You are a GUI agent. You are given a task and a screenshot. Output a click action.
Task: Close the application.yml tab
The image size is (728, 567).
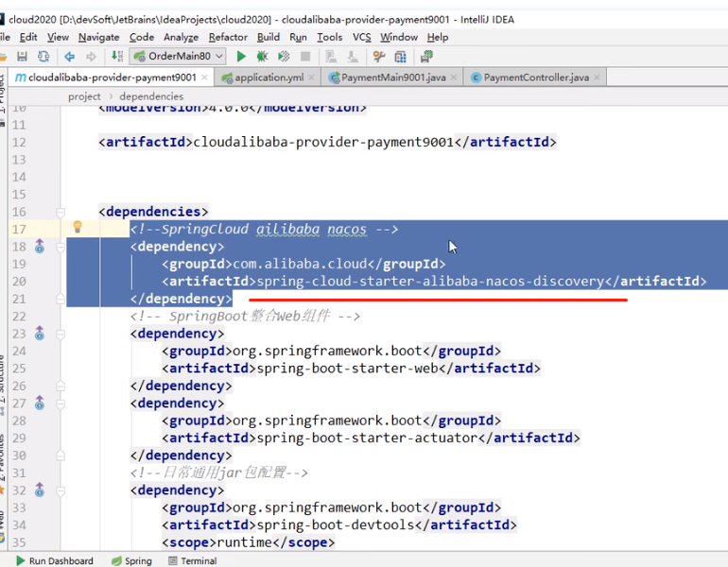[311, 77]
